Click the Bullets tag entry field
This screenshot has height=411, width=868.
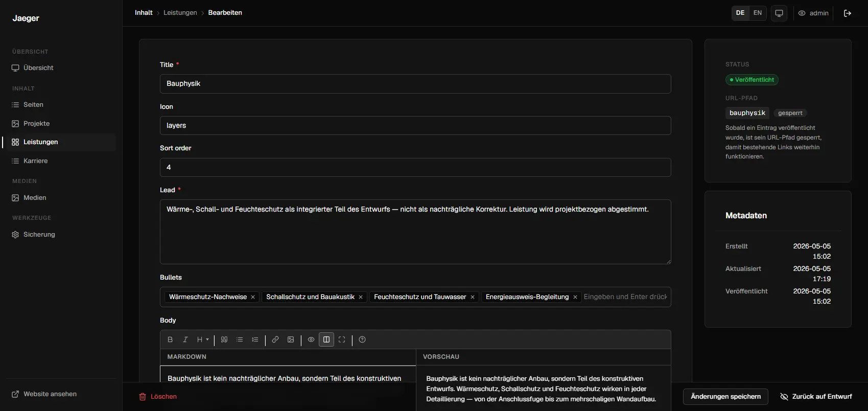point(625,297)
